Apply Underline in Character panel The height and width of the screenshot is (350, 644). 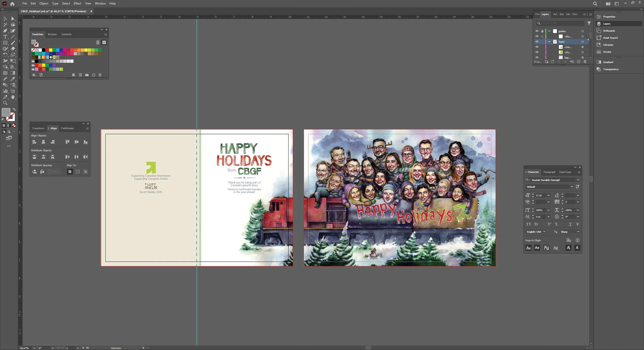[x=570, y=224]
